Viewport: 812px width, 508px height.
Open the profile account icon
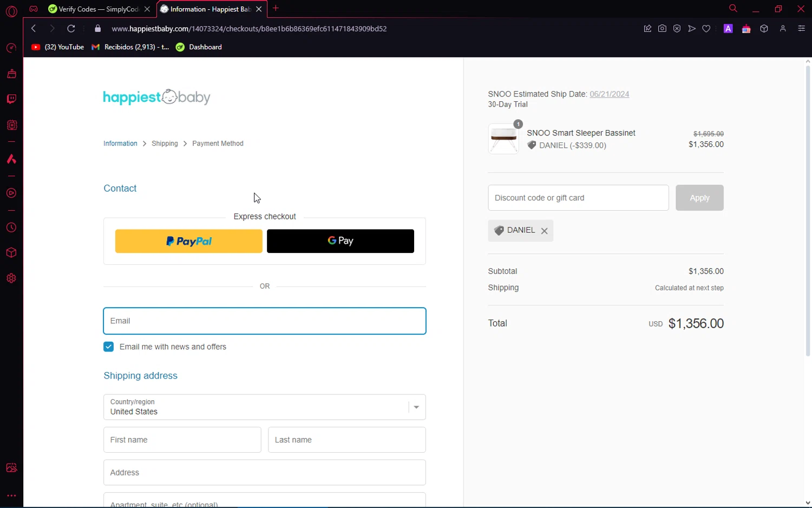783,29
